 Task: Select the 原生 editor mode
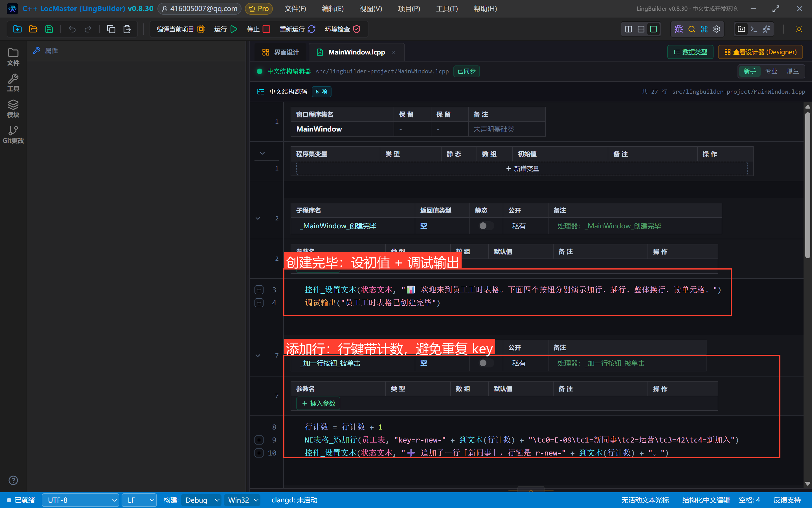[x=793, y=71]
